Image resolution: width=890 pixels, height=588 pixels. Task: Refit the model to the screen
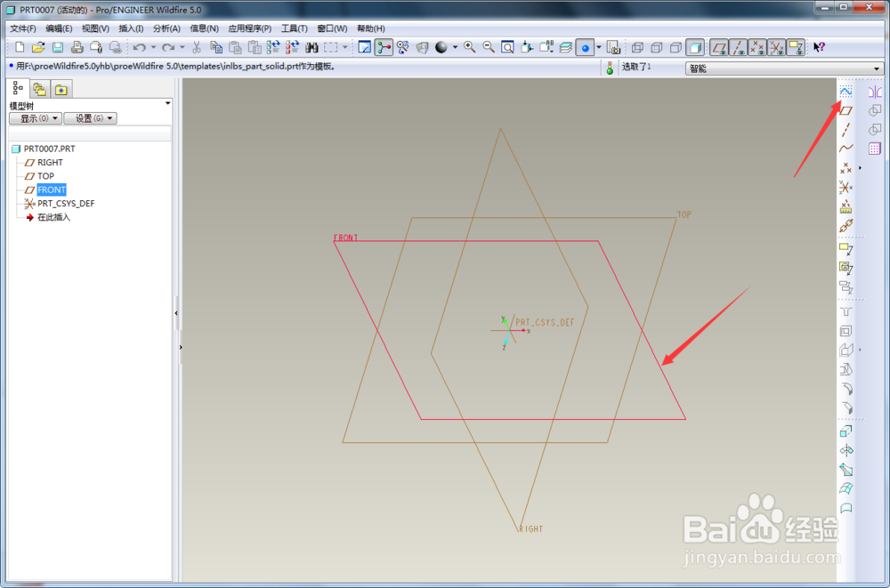[x=507, y=47]
